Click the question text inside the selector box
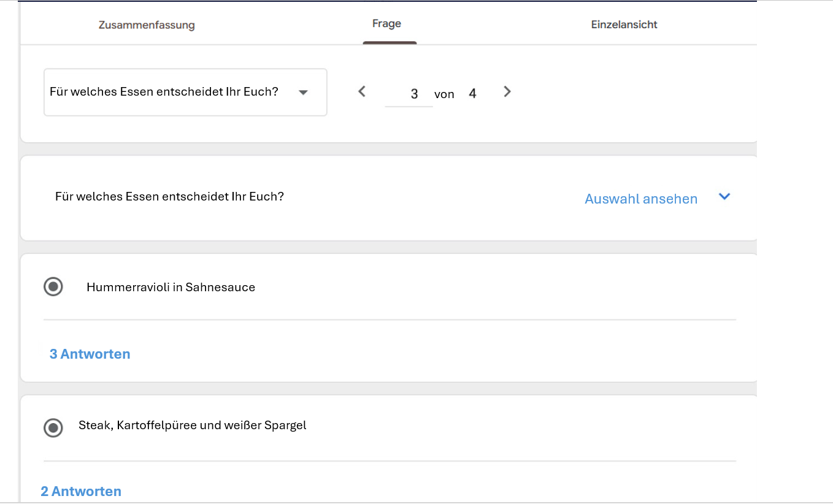Viewport: 833px width, 504px height. pyautogui.click(x=164, y=92)
